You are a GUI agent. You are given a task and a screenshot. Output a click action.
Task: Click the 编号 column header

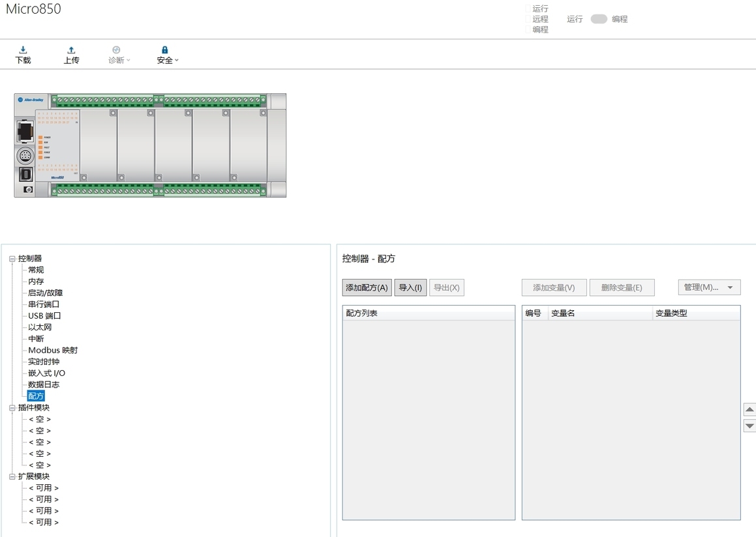535,313
